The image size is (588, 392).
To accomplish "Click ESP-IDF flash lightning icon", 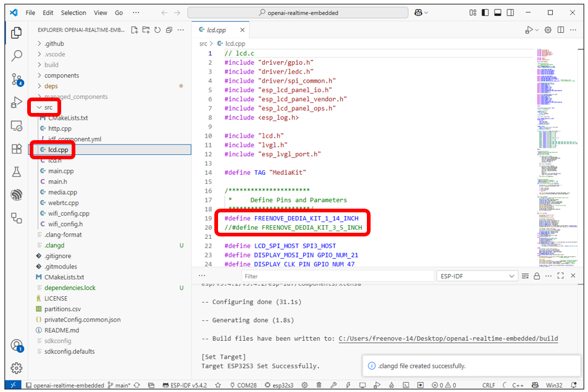I will [x=348, y=385].
